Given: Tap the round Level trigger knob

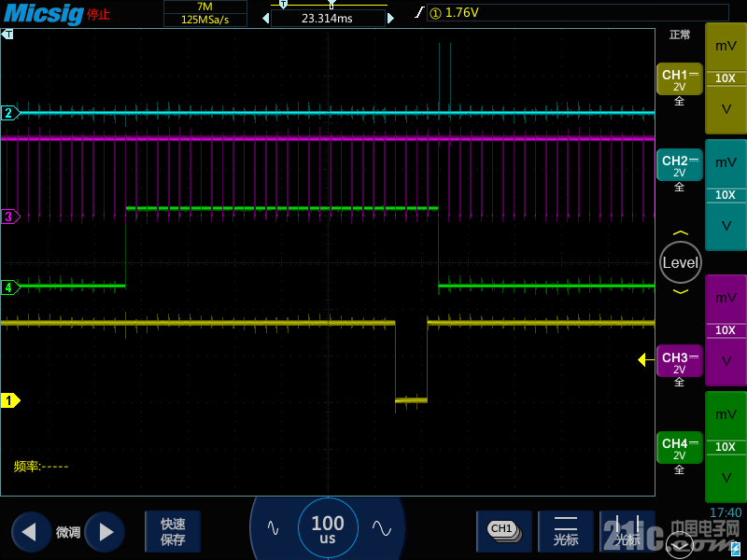Looking at the screenshot, I should pos(681,262).
